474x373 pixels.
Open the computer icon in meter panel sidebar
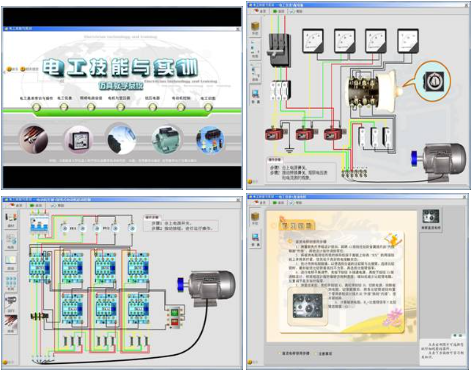pos(255,96)
